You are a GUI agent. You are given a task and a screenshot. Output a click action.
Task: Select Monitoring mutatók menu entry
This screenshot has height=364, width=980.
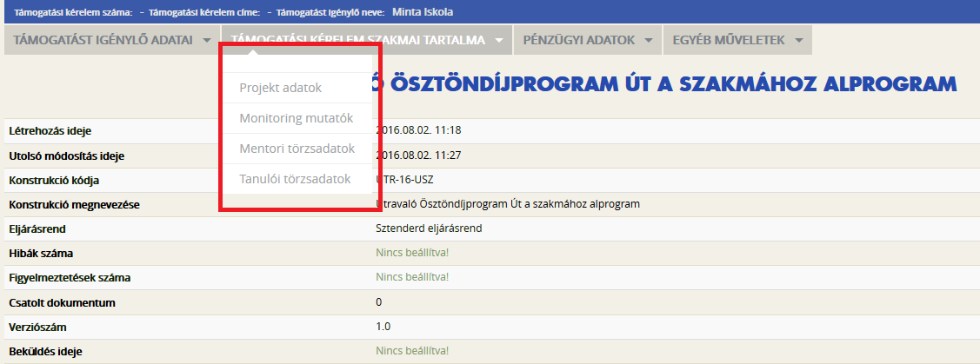pyautogui.click(x=297, y=118)
